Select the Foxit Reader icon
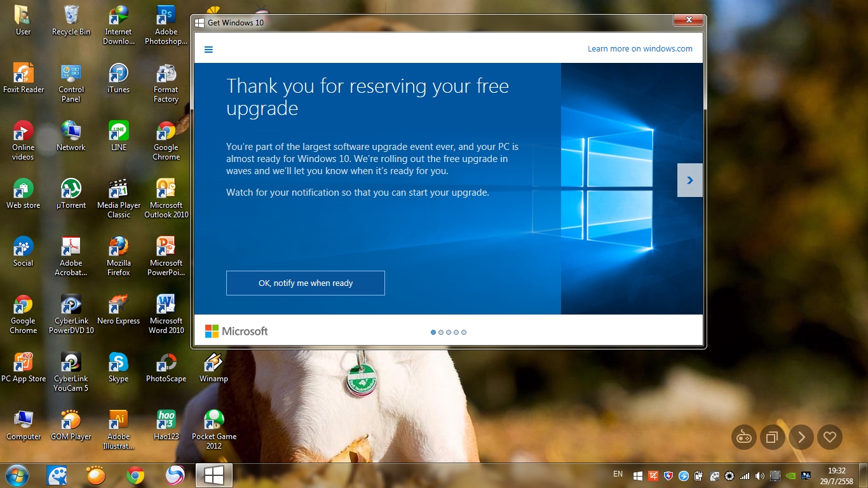Viewport: 868px width, 488px height. tap(23, 78)
